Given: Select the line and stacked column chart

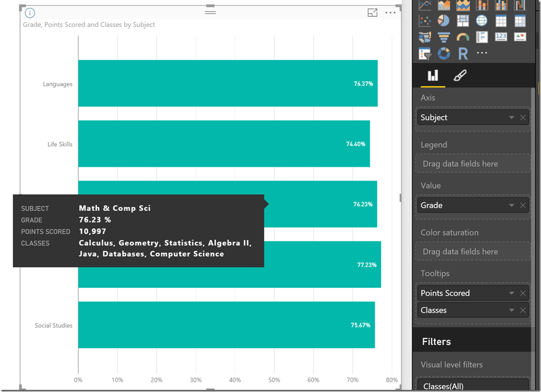Looking at the screenshot, I should pyautogui.click(x=482, y=5).
